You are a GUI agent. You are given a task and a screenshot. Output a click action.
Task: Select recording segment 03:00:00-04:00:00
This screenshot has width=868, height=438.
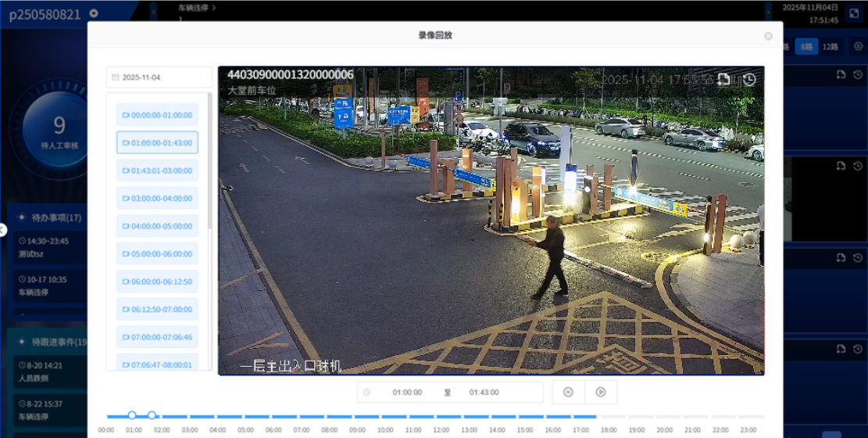coord(157,199)
